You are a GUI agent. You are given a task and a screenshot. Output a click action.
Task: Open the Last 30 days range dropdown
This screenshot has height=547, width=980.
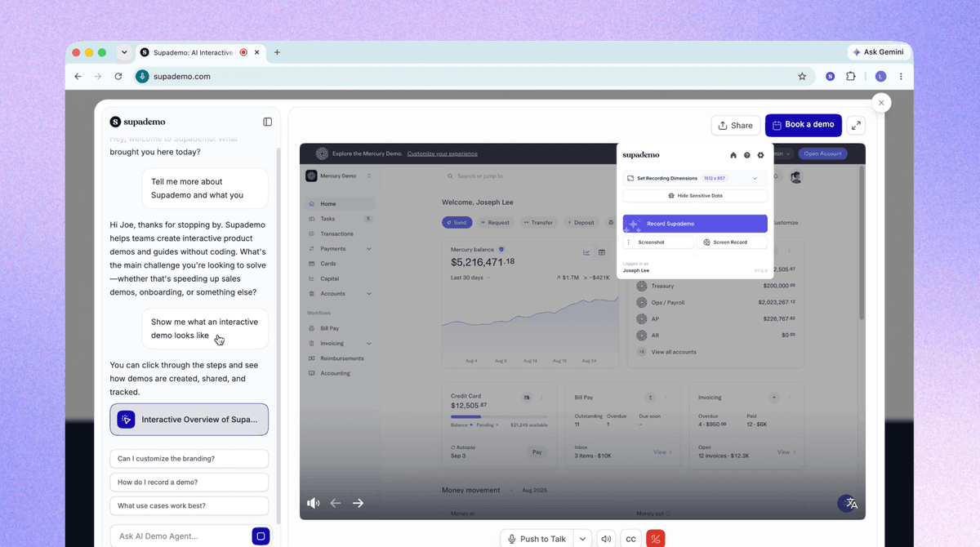(470, 278)
